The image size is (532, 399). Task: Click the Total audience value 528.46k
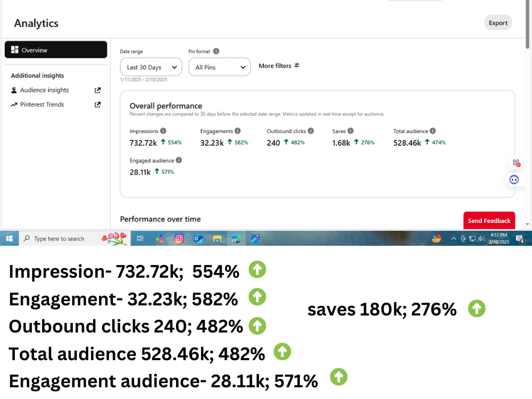[x=407, y=143]
